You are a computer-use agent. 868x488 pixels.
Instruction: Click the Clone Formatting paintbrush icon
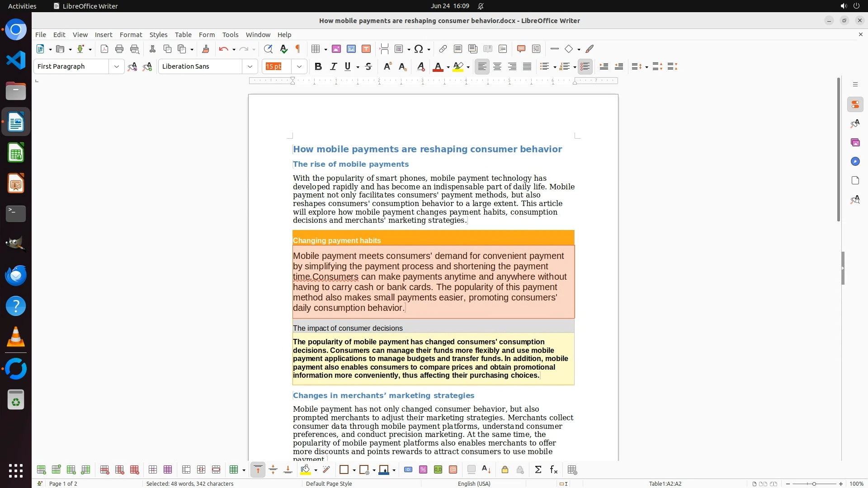(x=205, y=49)
